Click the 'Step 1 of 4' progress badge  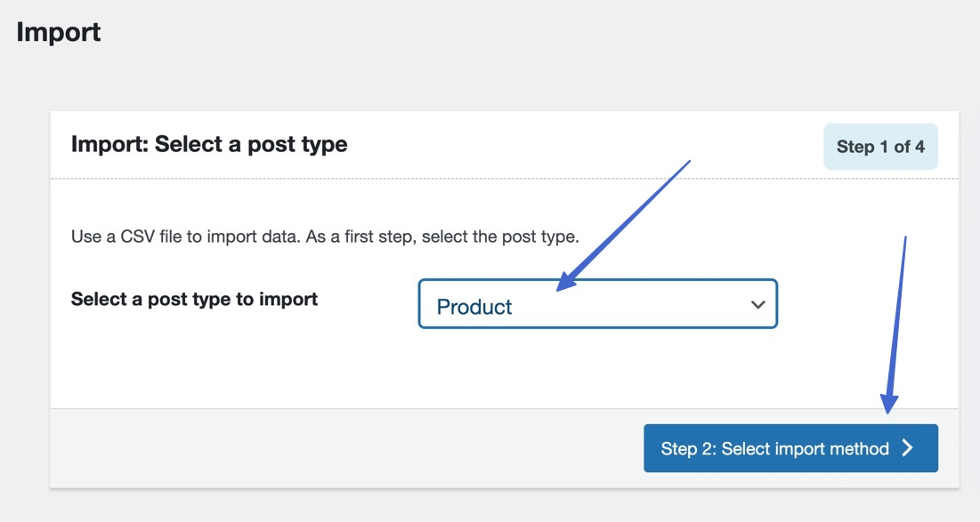coord(880,146)
